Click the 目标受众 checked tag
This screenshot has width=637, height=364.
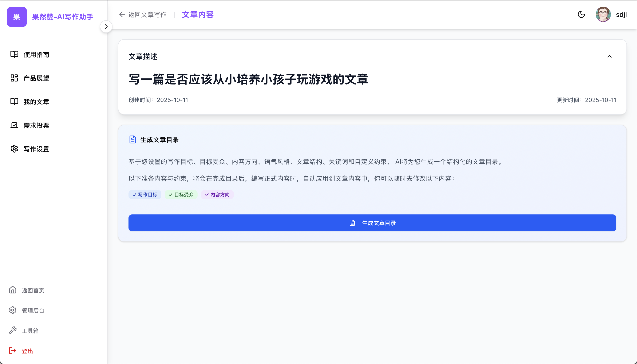click(181, 194)
